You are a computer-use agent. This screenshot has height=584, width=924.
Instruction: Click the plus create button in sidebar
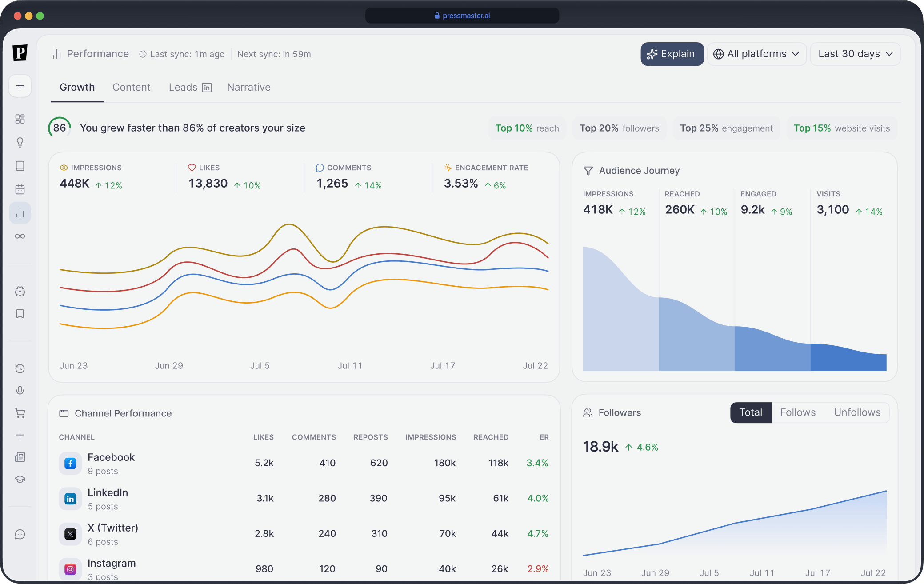pos(20,86)
